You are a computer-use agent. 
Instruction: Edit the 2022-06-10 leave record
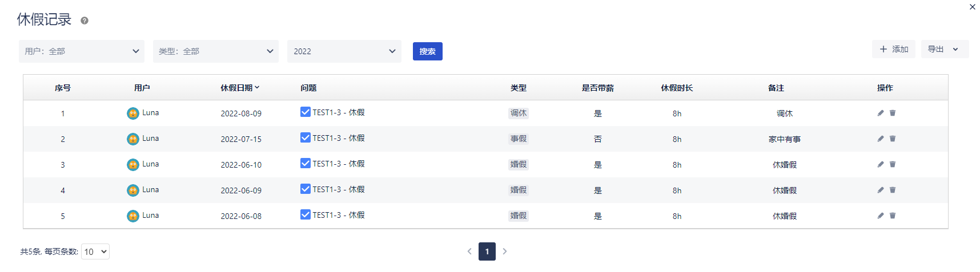pyautogui.click(x=880, y=164)
